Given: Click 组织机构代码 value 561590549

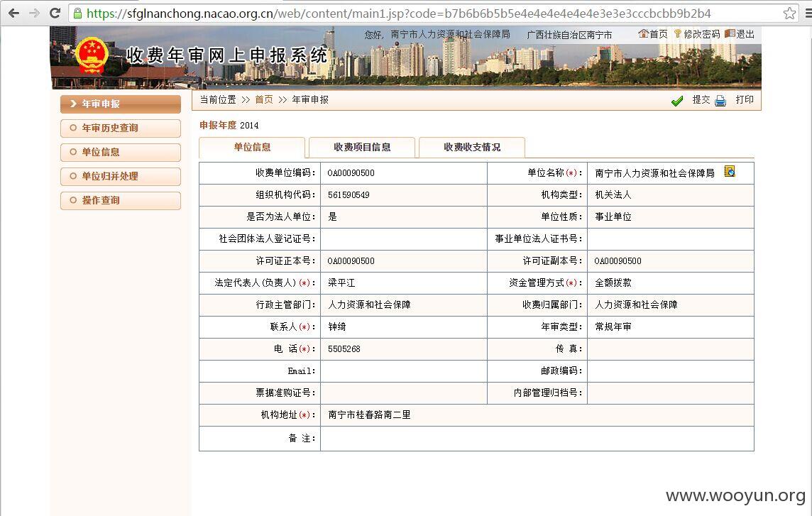Looking at the screenshot, I should pos(349,194).
